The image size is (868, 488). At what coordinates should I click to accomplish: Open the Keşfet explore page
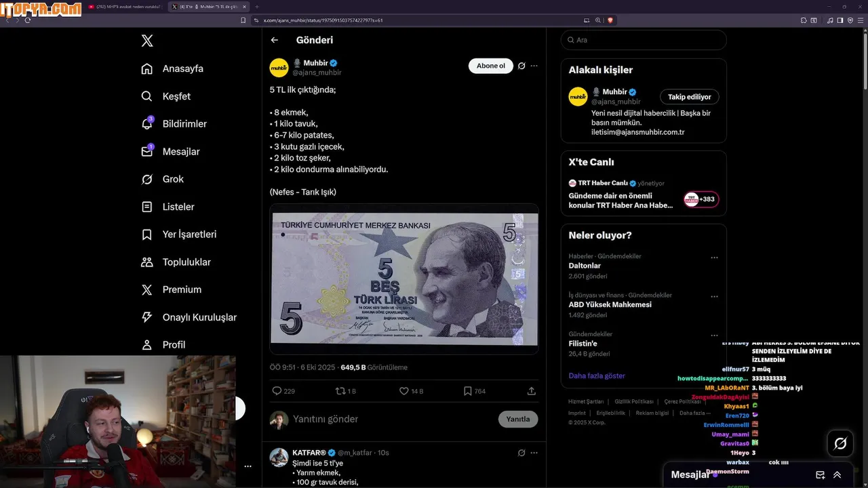tap(166, 96)
